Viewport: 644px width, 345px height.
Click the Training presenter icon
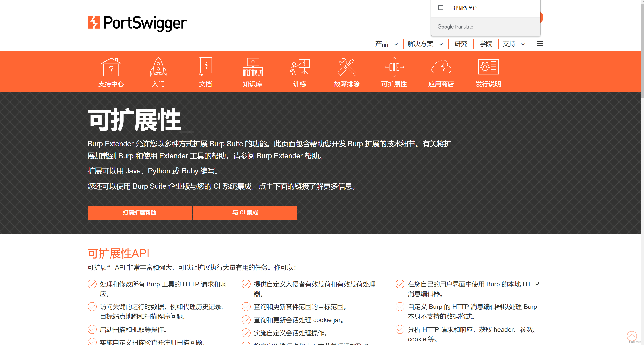[x=300, y=67]
